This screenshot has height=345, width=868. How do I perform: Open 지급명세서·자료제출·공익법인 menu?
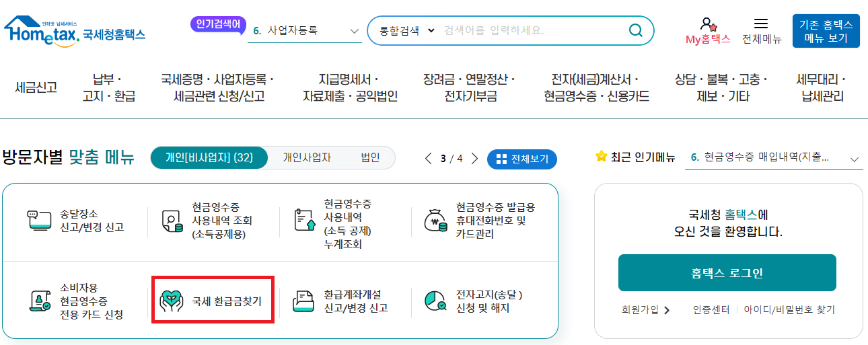pyautogui.click(x=350, y=88)
